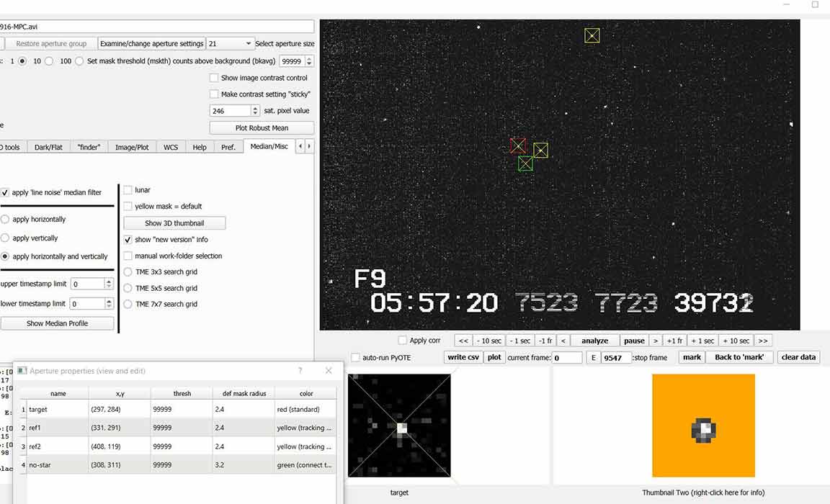Image resolution: width=830 pixels, height=504 pixels.
Task: Click the yellow ref2 aperture at top
Action: tap(592, 35)
